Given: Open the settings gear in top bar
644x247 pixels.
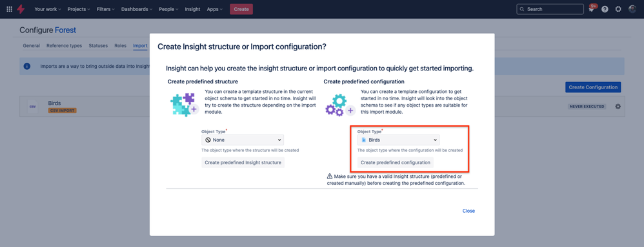Looking at the screenshot, I should click(x=618, y=9).
